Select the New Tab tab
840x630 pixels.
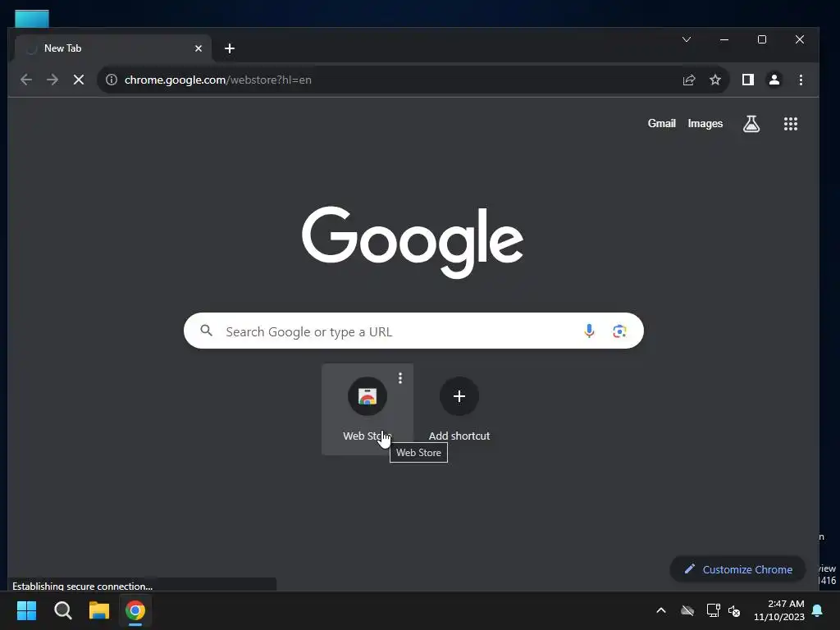coord(112,48)
